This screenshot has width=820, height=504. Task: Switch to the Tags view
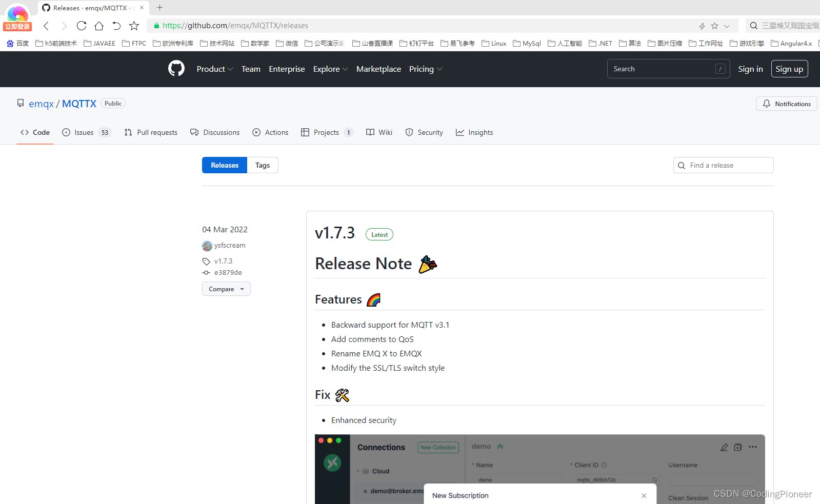pos(263,165)
